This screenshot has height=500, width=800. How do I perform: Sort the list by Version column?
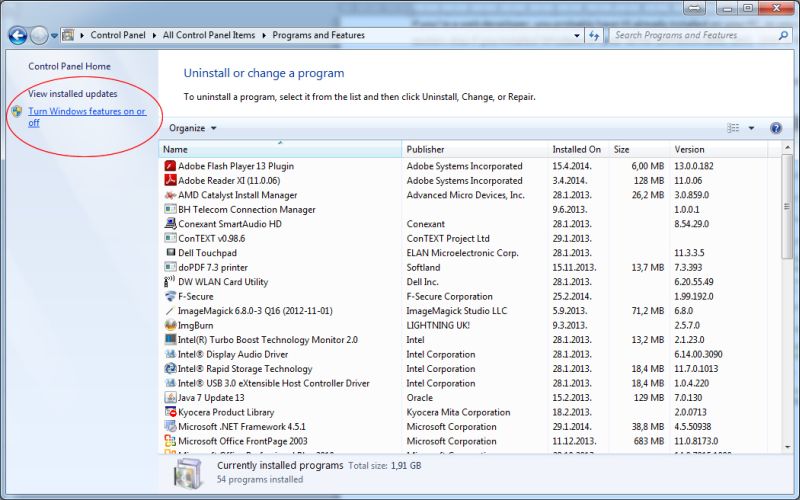coord(718,149)
